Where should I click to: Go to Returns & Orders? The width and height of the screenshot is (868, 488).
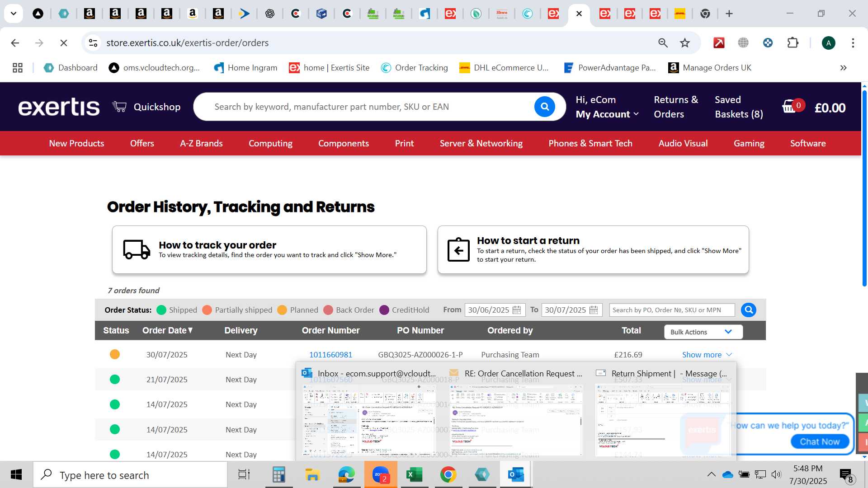pos(676,107)
